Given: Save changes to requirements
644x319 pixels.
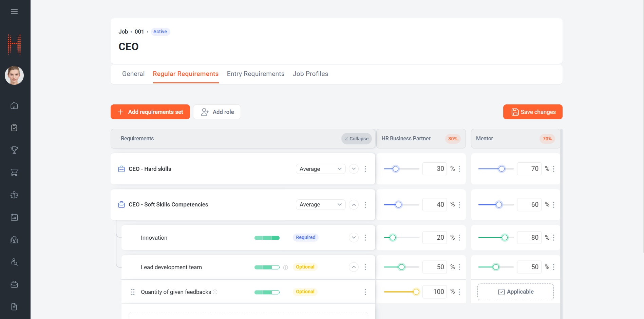Looking at the screenshot, I should (x=533, y=112).
